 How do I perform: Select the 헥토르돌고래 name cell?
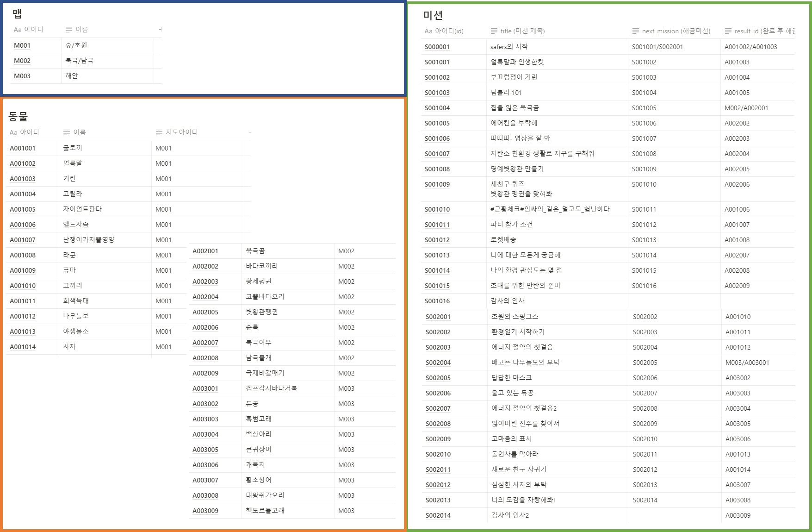(x=288, y=511)
